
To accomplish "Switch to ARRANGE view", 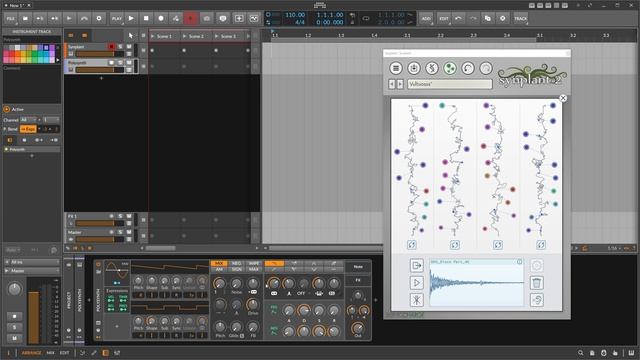I will [x=31, y=353].
